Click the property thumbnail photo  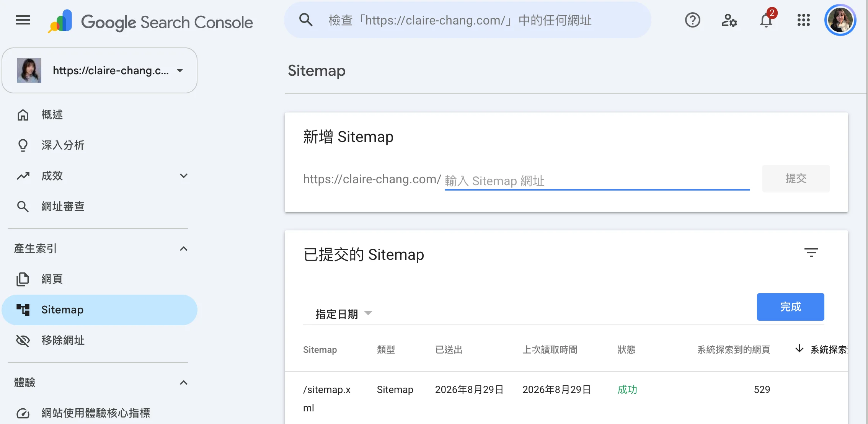[29, 70]
